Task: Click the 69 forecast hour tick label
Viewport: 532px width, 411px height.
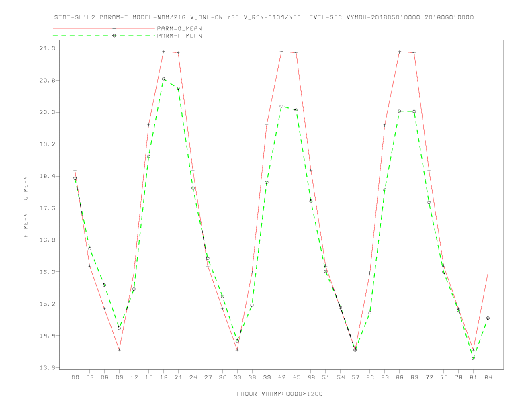Action: pyautogui.click(x=414, y=377)
